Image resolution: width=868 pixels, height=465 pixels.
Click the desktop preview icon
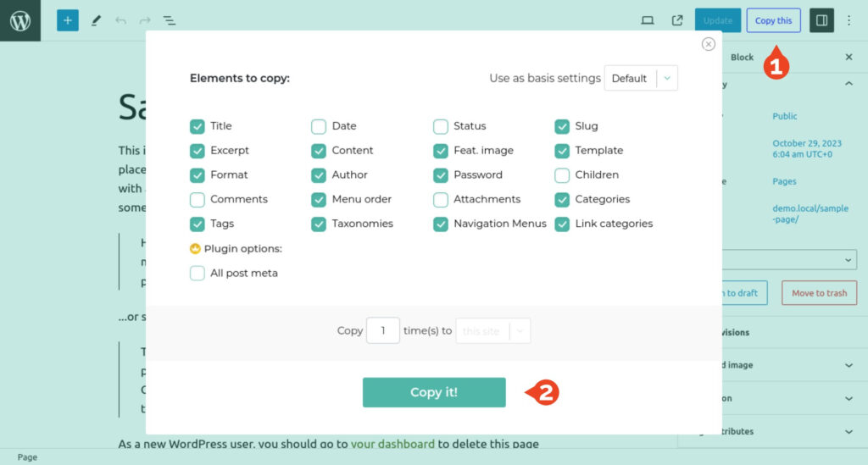point(648,20)
